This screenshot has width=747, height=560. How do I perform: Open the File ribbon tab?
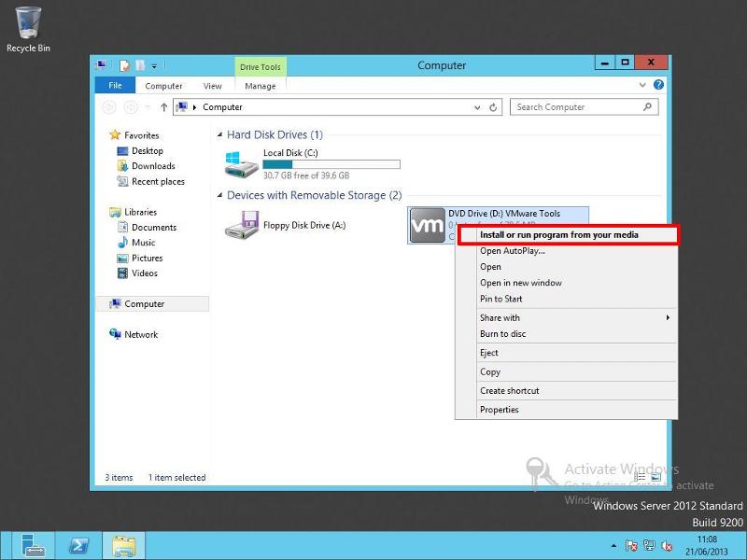pos(115,85)
